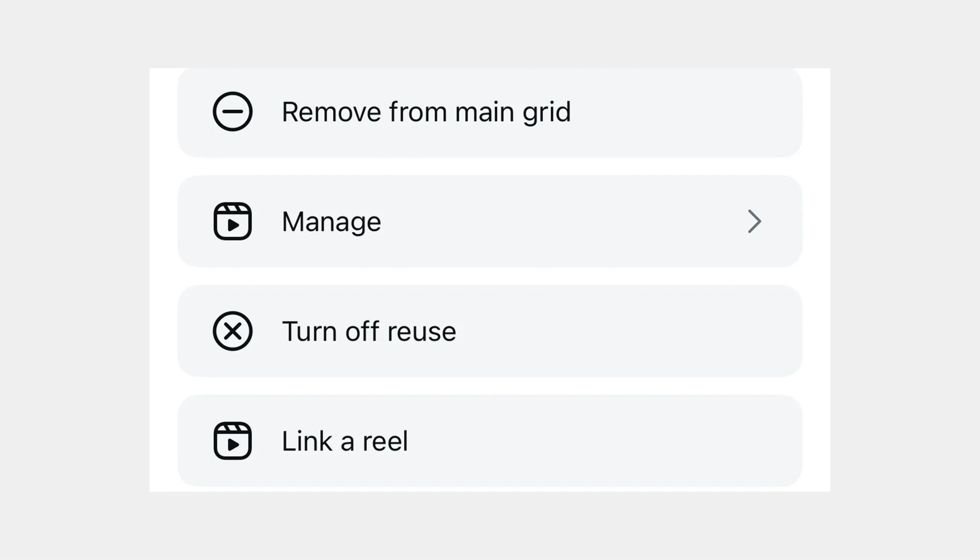This screenshot has height=560, width=980.
Task: Click the X circle icon
Action: 232,331
